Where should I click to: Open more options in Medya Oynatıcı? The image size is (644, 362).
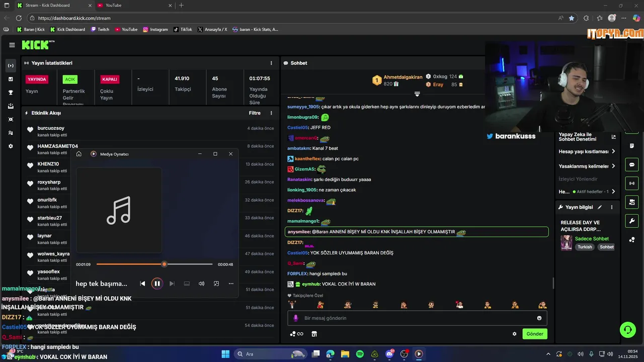tap(231, 284)
